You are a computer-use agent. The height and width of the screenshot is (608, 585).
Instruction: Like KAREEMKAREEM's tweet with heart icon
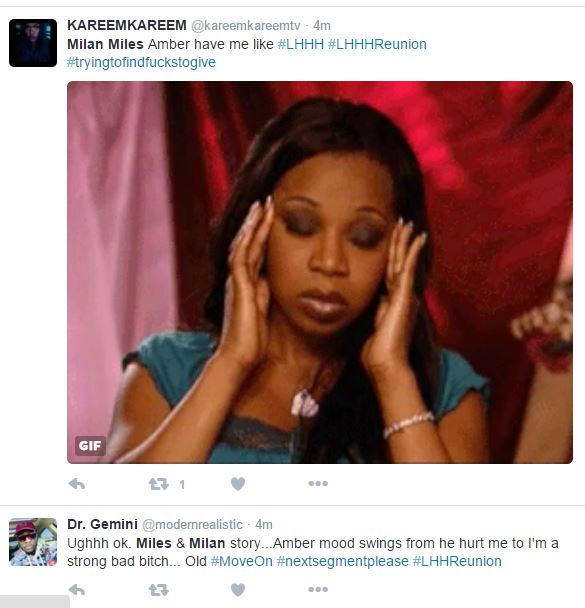(238, 484)
